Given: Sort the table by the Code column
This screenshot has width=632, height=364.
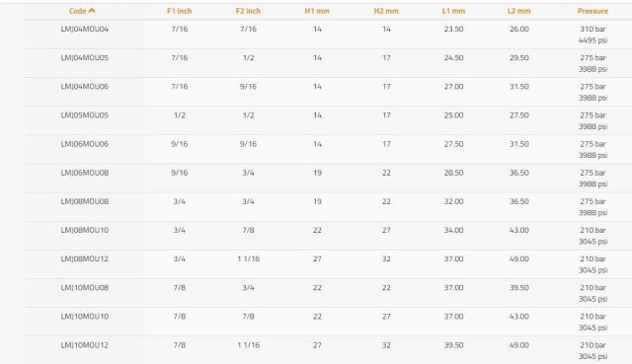Looking at the screenshot, I should pyautogui.click(x=78, y=11).
